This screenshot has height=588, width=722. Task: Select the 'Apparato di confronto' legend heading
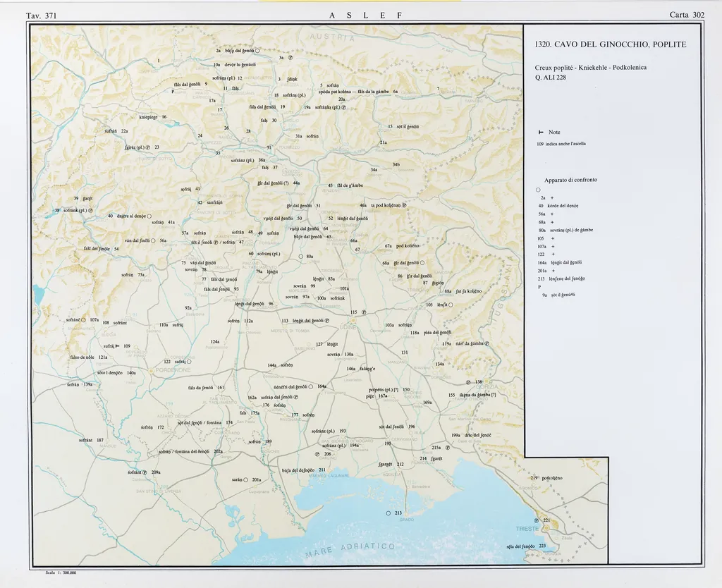570,180
